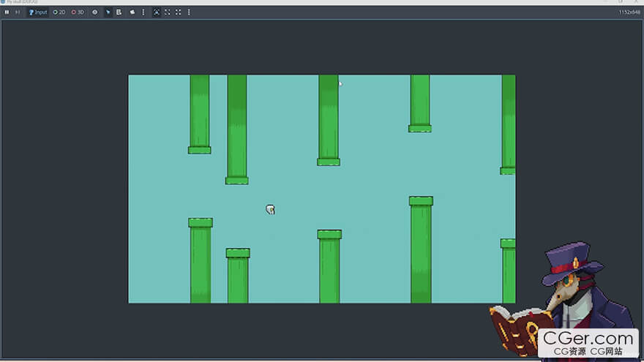Select the keep aspect fit icon

(x=168, y=12)
